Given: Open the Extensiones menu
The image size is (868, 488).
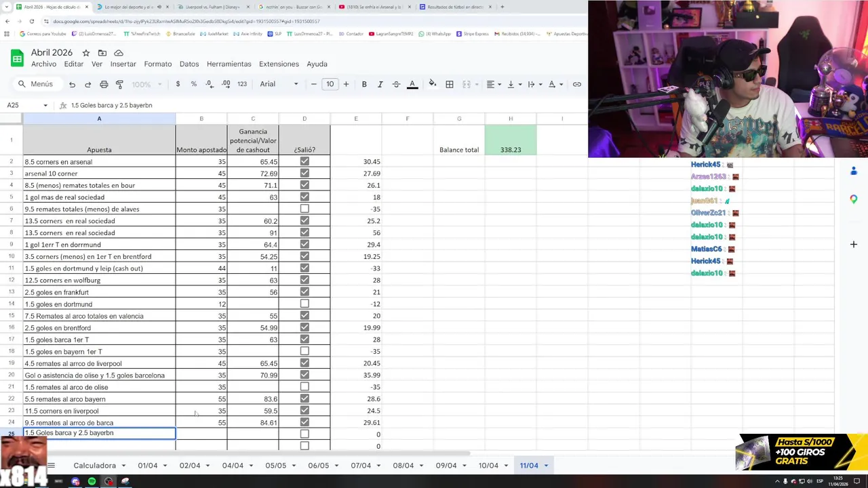Looking at the screenshot, I should pyautogui.click(x=279, y=64).
